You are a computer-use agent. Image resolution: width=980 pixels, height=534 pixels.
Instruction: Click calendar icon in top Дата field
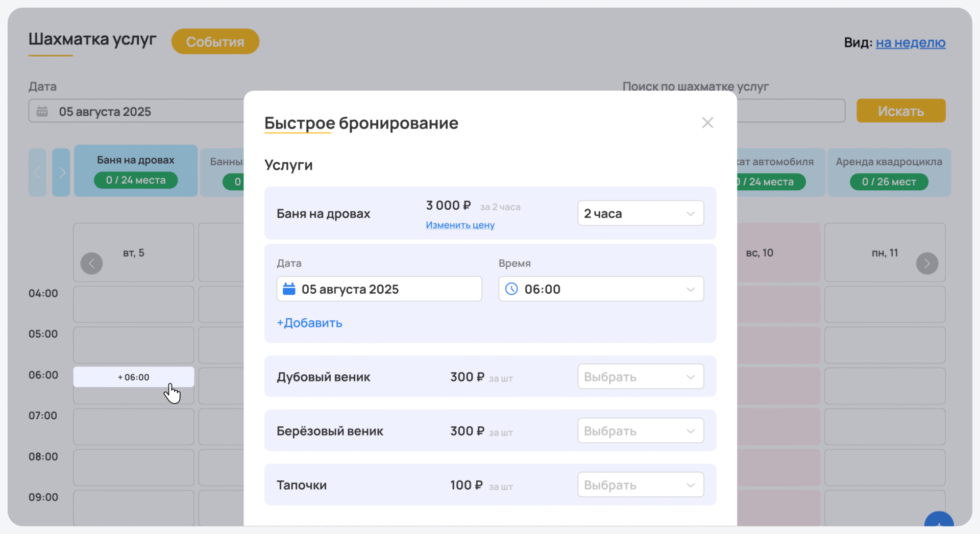pyautogui.click(x=42, y=111)
